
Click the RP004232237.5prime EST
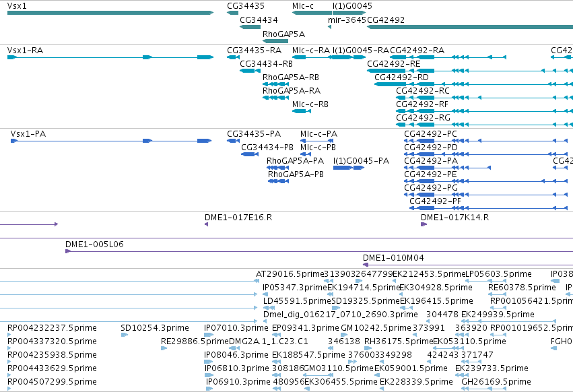[x=9, y=335]
